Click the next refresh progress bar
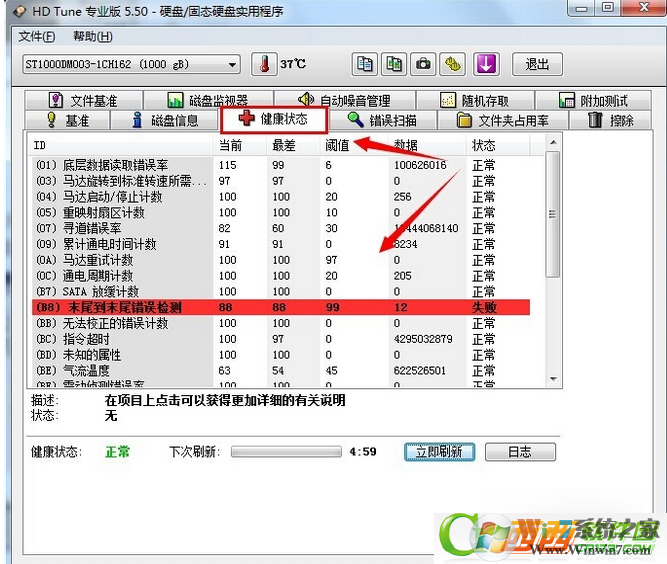Image resolution: width=667 pixels, height=564 pixels. click(285, 452)
